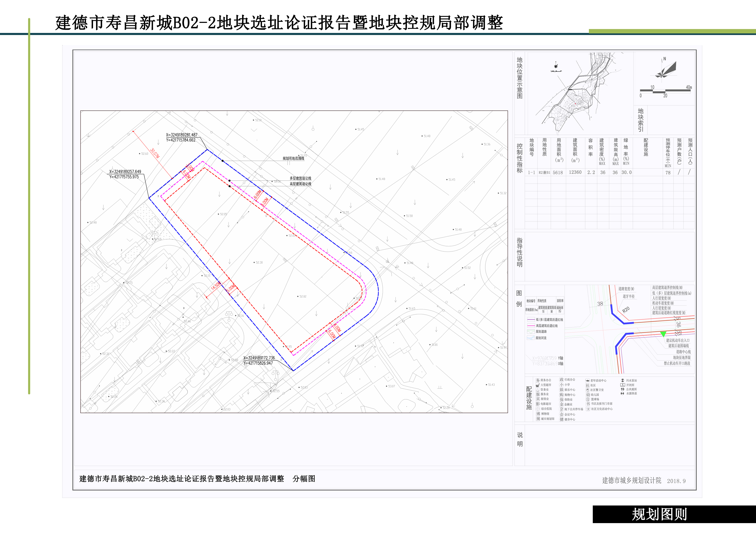Image resolution: width=756 pixels, height=535 pixels.
Task: Click the magenta 高层建筑后退红线 legend swatch
Action: tap(531, 326)
